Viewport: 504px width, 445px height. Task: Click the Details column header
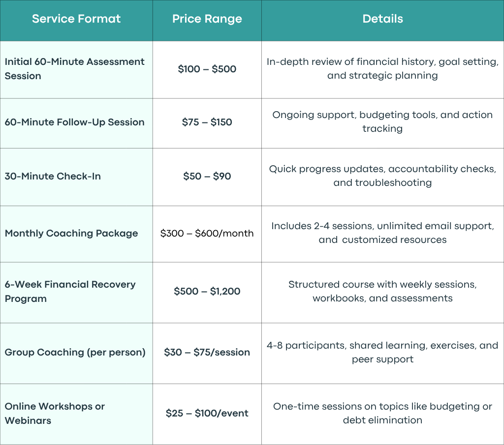[x=382, y=19]
